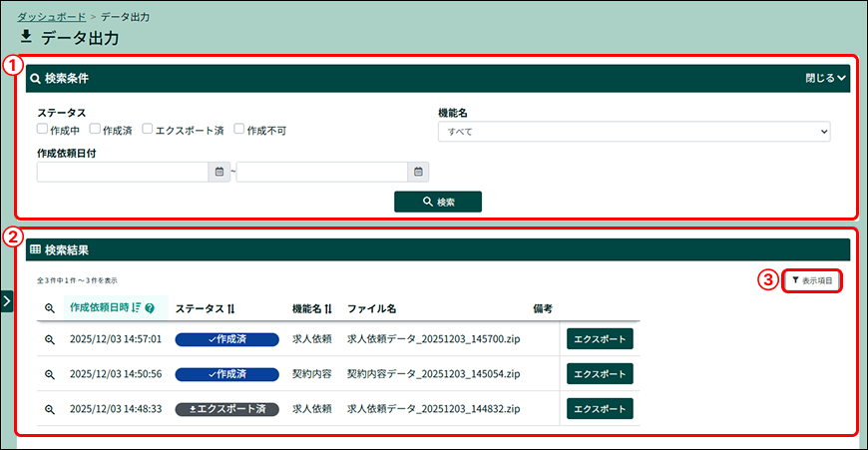Click the 備考 column header
Screen dimensions: 868x450
[543, 309]
